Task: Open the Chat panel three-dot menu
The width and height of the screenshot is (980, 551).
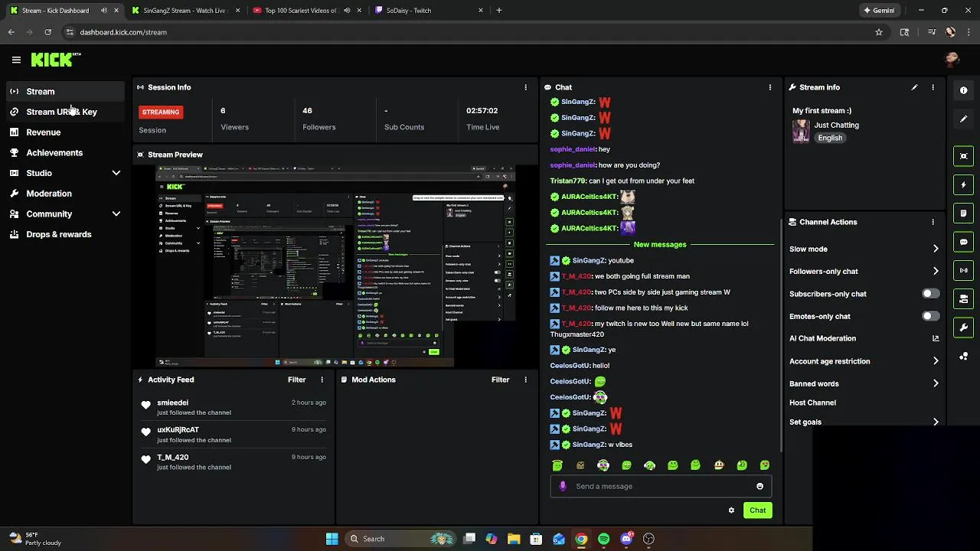Action: pos(769,87)
